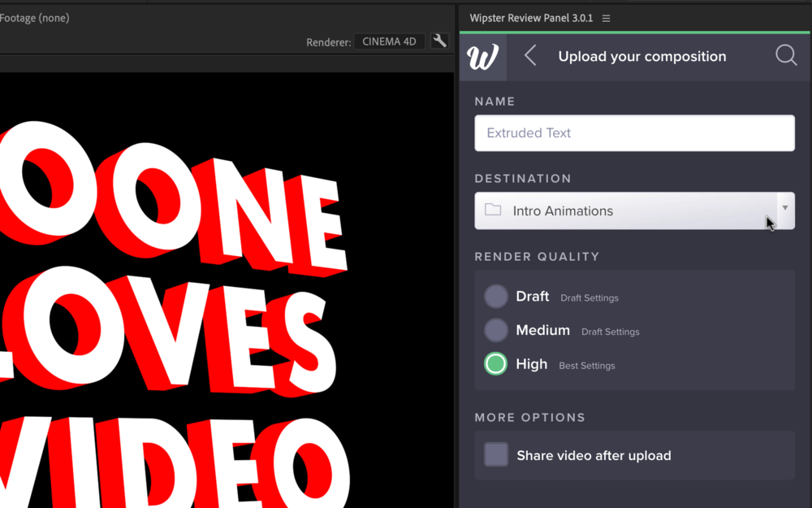812x508 pixels.
Task: Click the CINEMA 4D renderer button
Action: [390, 41]
